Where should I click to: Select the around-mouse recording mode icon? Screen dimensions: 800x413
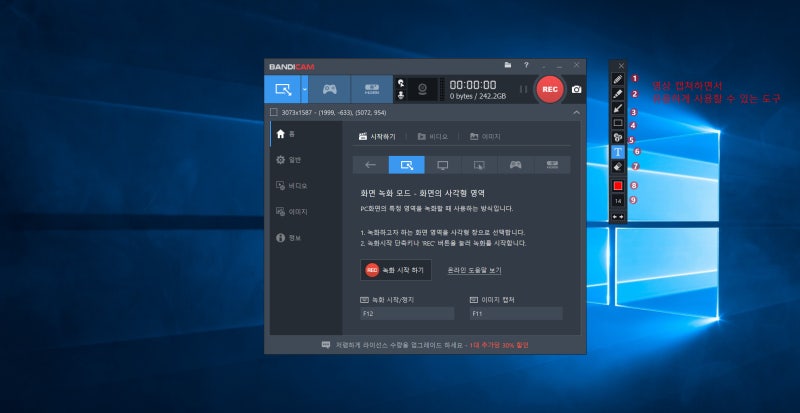coord(479,165)
